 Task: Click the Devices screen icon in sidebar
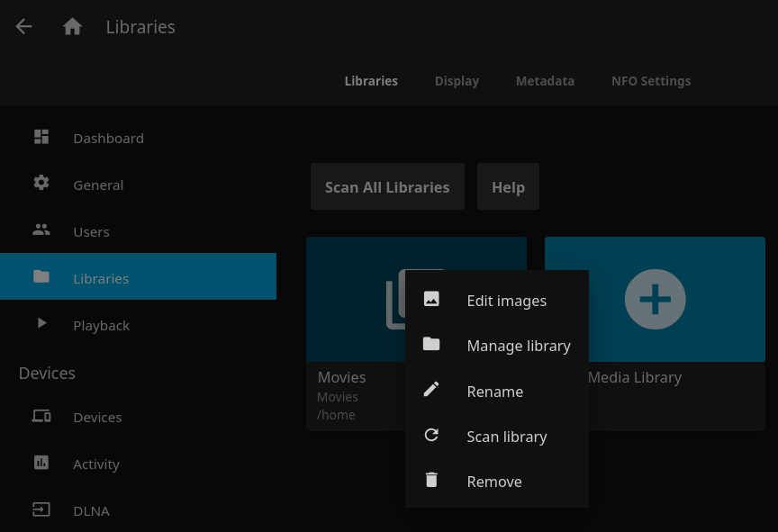41,416
